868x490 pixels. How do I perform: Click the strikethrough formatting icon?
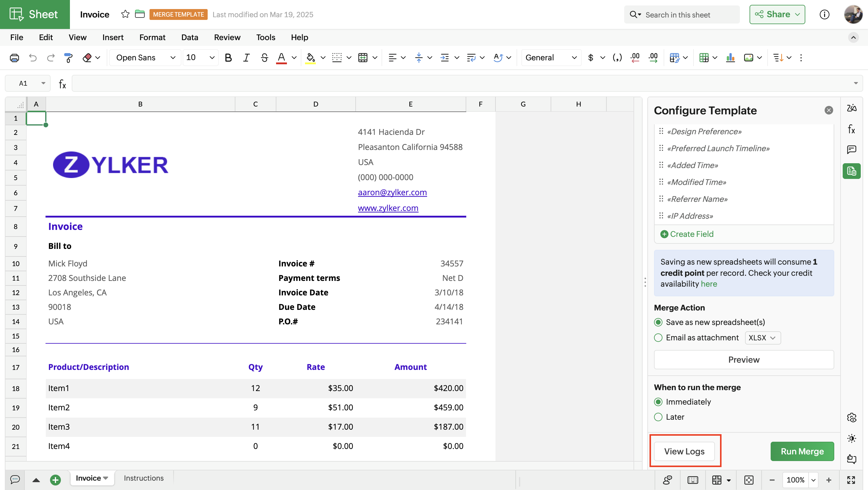[264, 58]
